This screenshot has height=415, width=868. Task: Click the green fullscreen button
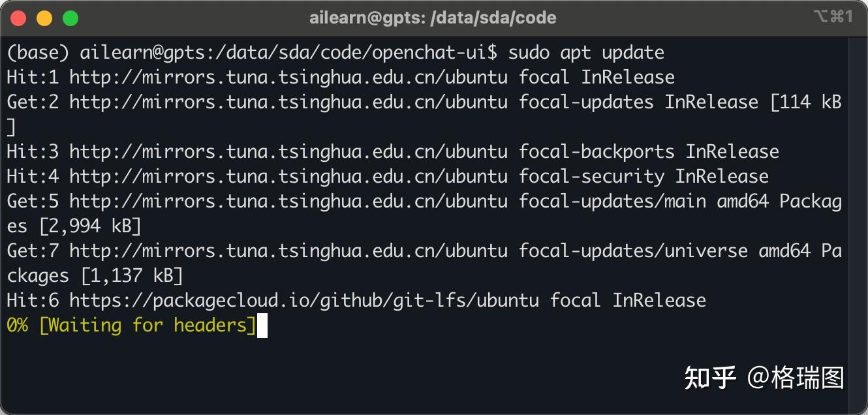coord(70,18)
